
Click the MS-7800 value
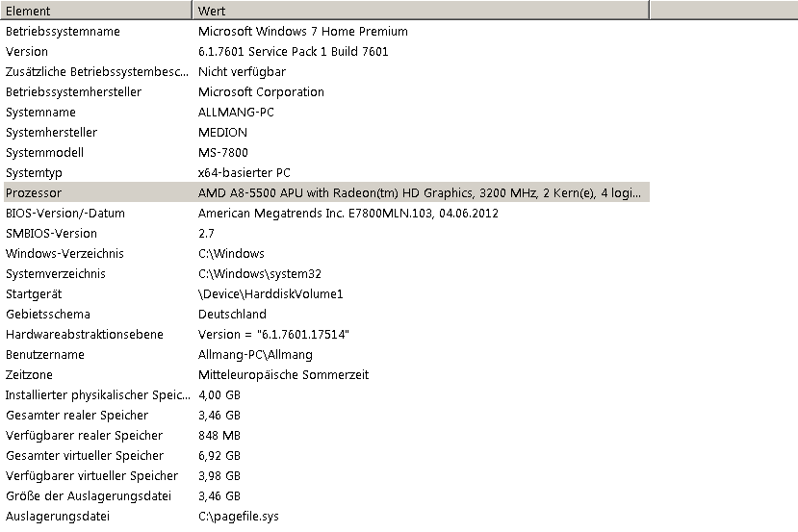pyautogui.click(x=223, y=153)
